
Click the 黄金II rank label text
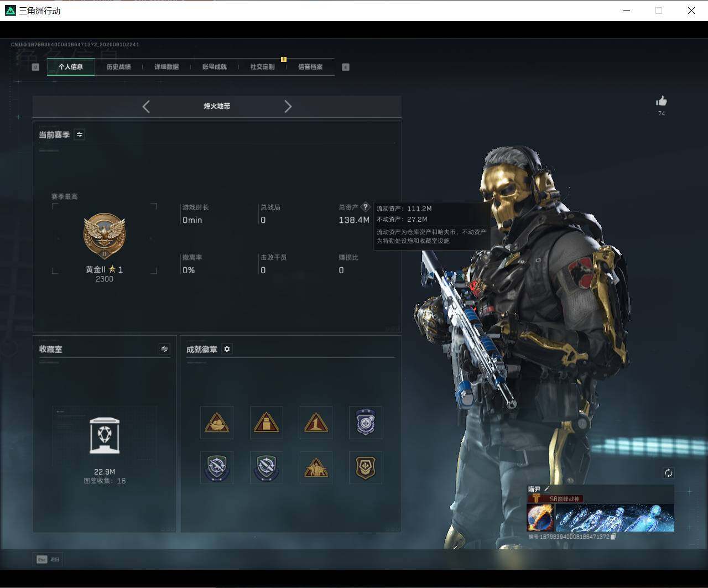pos(96,269)
